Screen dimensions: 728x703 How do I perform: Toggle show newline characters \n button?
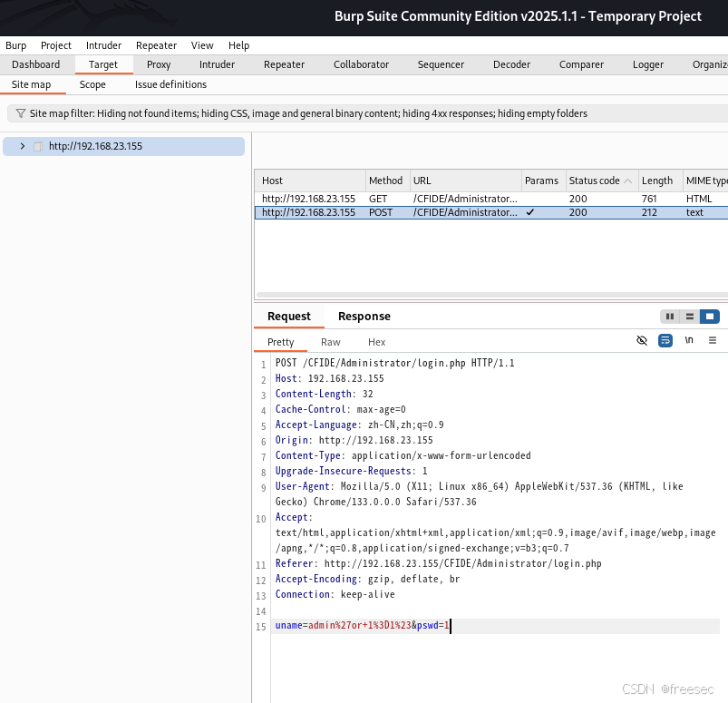point(689,340)
